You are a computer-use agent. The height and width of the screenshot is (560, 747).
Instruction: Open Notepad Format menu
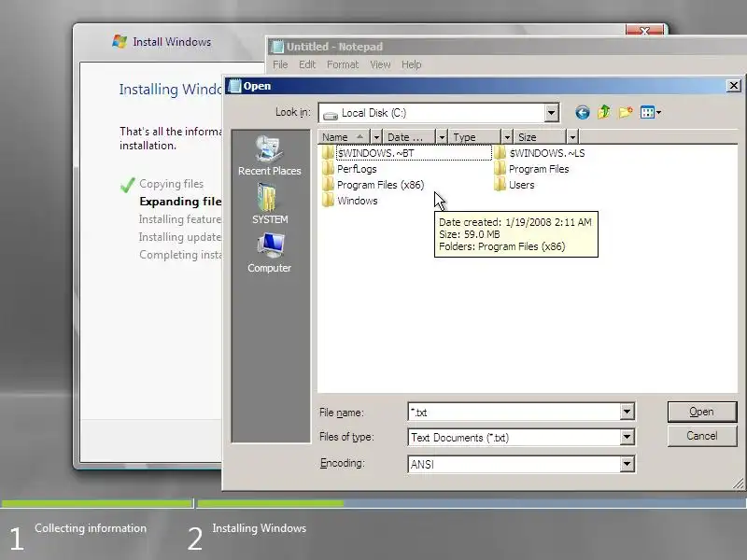point(343,64)
